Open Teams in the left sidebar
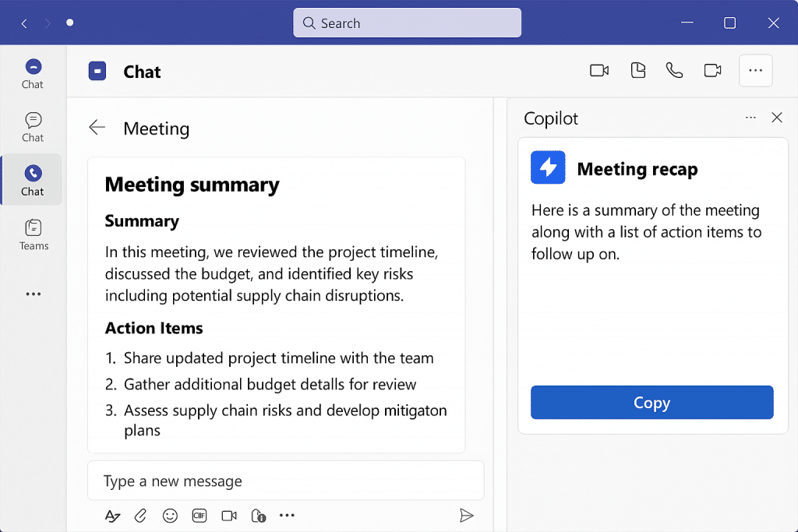The height and width of the screenshot is (532, 798). coord(33,234)
